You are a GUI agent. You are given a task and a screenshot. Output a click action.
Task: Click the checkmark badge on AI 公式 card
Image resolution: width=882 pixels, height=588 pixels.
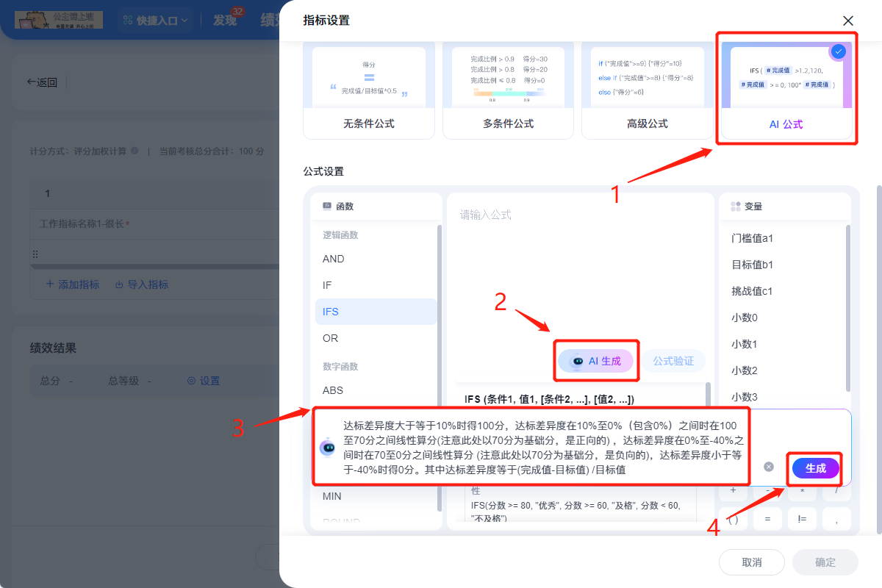coord(839,51)
